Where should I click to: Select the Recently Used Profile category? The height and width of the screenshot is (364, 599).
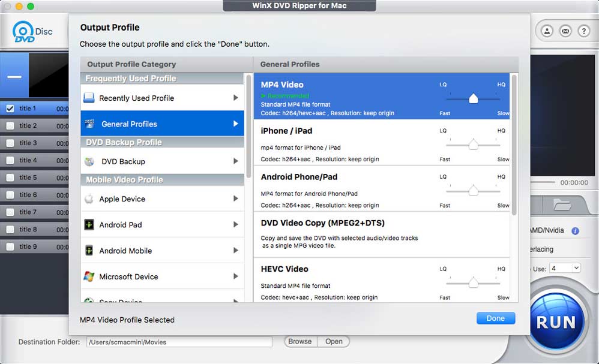(x=163, y=98)
